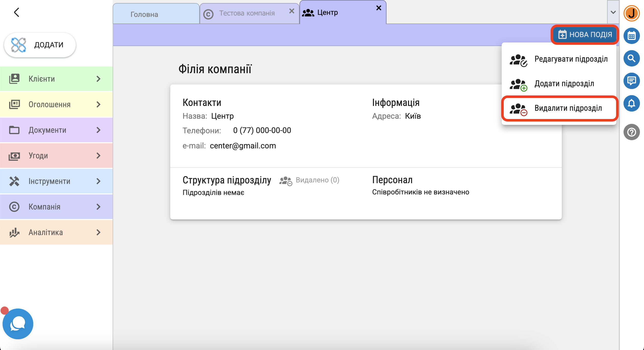The image size is (644, 350).
Task: Open the tabs list dropdown chevron
Action: 613,12
